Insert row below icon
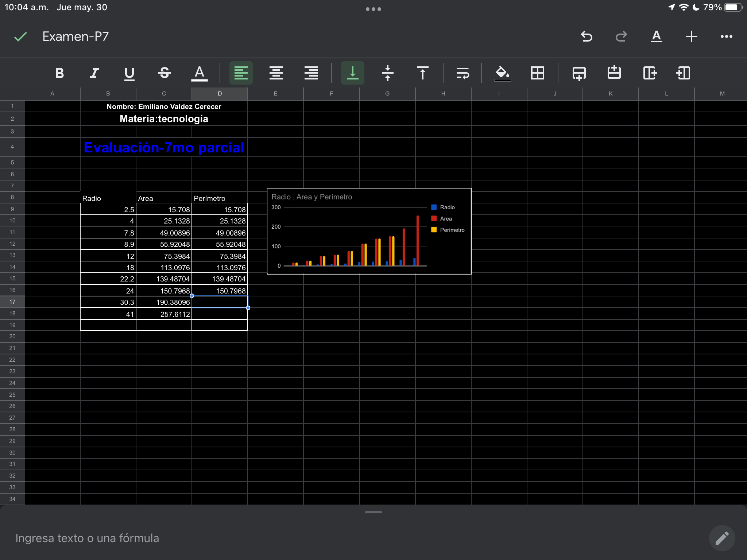Screen dimensions: 747x560 pyautogui.click(x=579, y=73)
